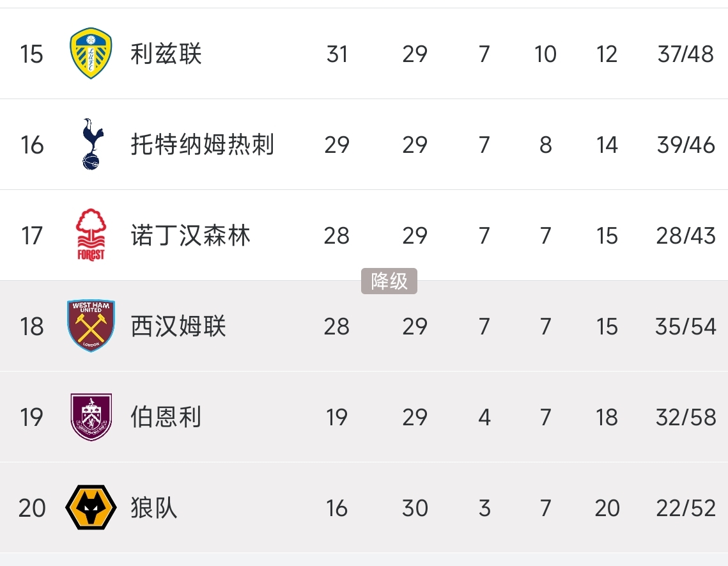Select the 托特纳姆热刺 team name

pyautogui.click(x=202, y=145)
